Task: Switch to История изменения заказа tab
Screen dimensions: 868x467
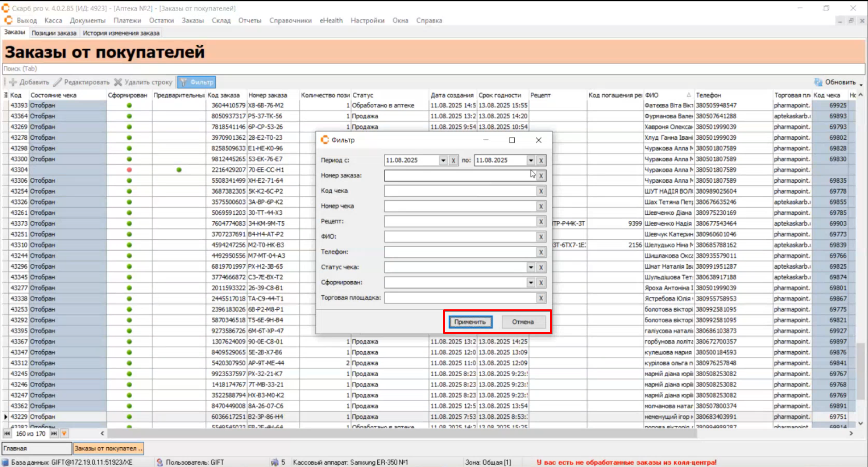Action: [x=121, y=33]
